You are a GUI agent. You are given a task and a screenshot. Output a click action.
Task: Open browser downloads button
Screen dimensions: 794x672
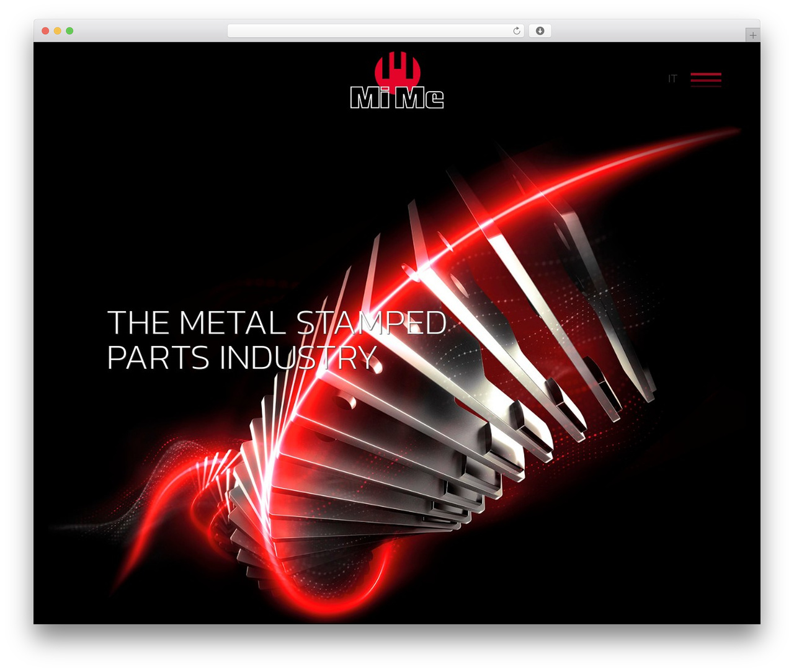point(540,31)
